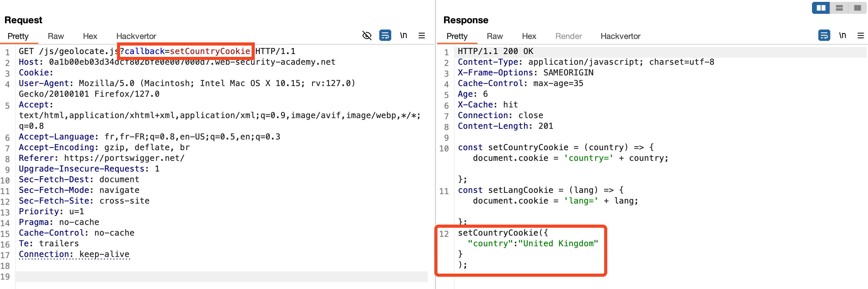Open Hackvertor tab in Response panel
Screen dimensions: 868x289
click(620, 36)
